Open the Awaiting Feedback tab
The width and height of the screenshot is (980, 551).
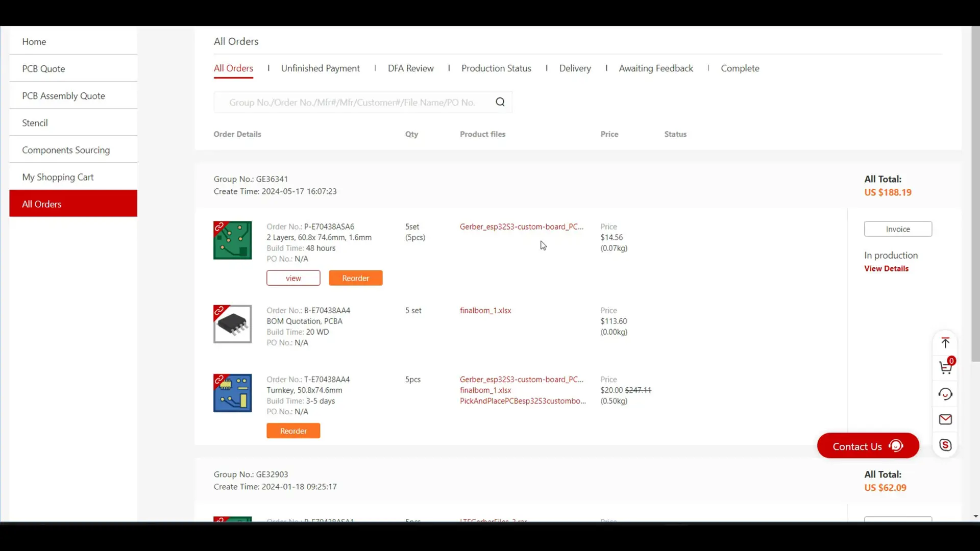point(656,68)
